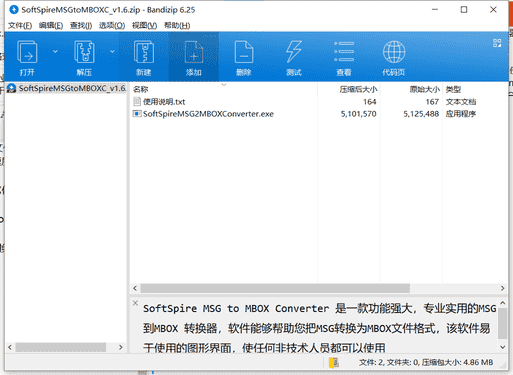The width and height of the screenshot is (513, 375).
Task: Click file list horizontal scrollbar right arrow
Action: pyautogui.click(x=503, y=288)
